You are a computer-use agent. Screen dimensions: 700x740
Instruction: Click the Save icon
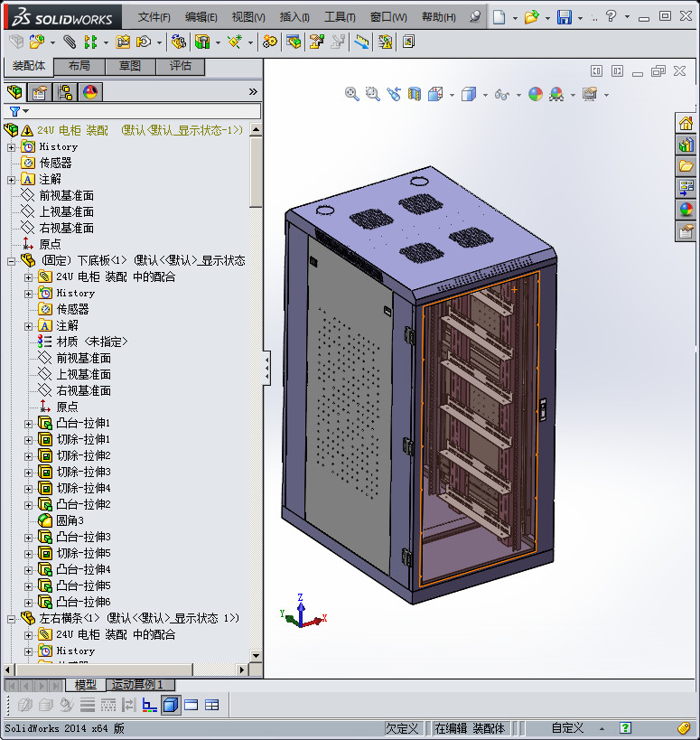coord(565,17)
